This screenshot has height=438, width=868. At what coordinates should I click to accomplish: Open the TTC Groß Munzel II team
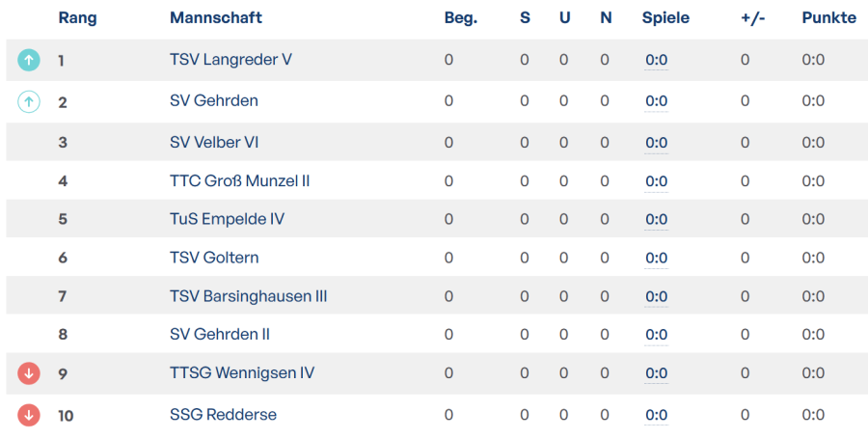240,181
